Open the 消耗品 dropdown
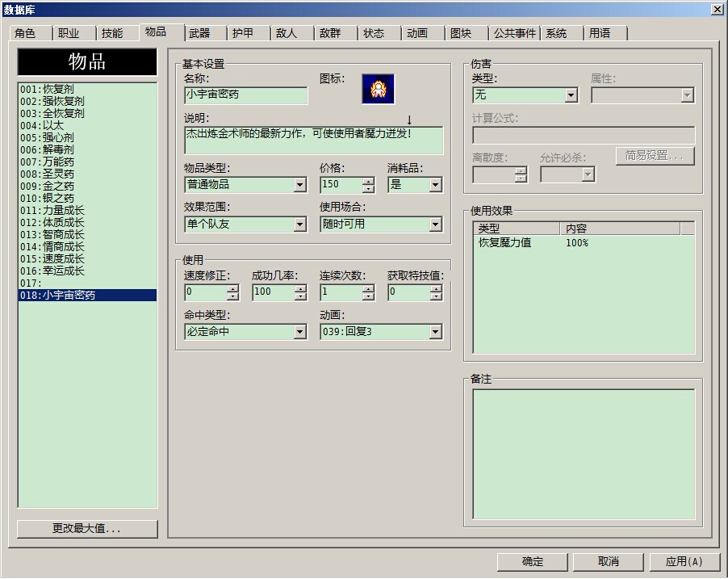This screenshot has width=728, height=579. pyautogui.click(x=435, y=185)
